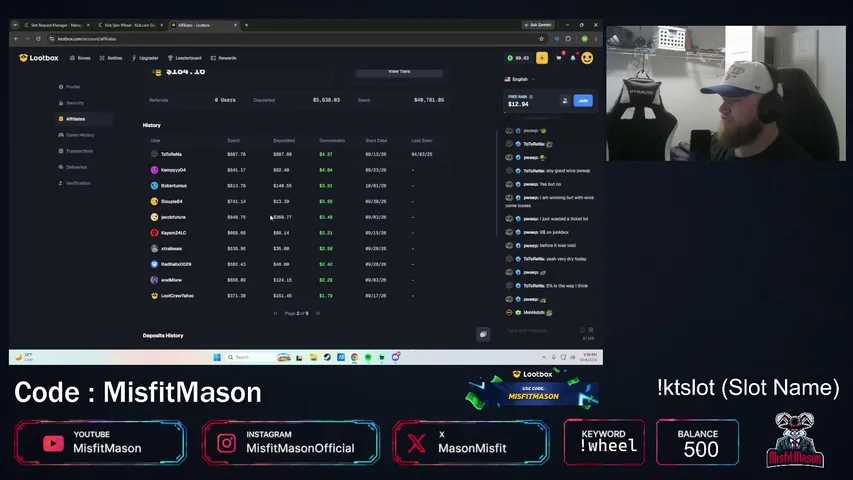
Task: Expand the English language dropdown
Action: tap(519, 79)
